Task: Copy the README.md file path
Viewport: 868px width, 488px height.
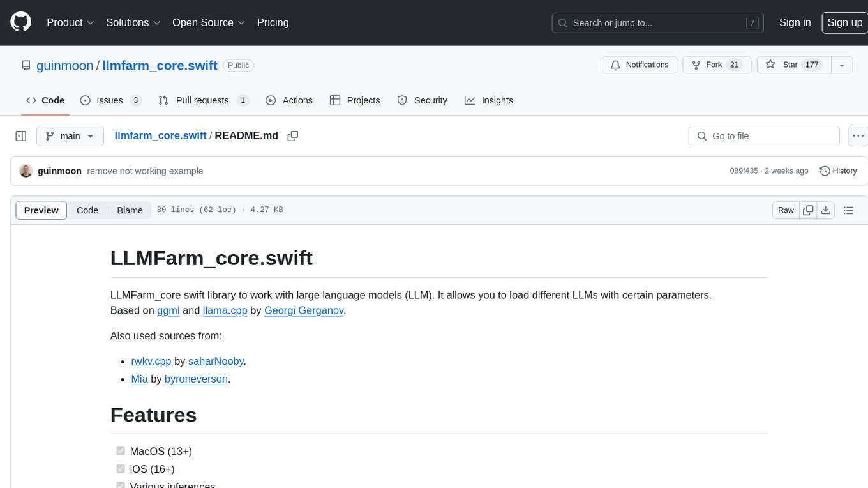Action: tap(293, 136)
